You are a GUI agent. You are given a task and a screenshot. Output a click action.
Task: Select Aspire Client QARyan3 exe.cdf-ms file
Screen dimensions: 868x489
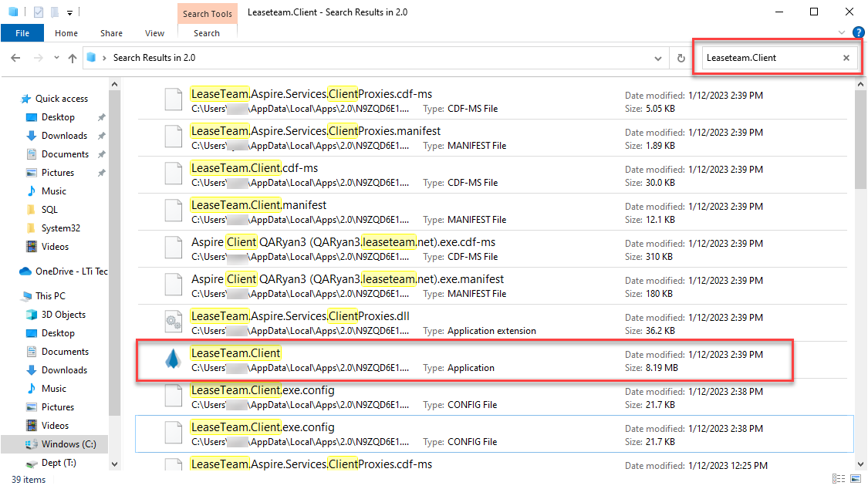(x=492, y=249)
